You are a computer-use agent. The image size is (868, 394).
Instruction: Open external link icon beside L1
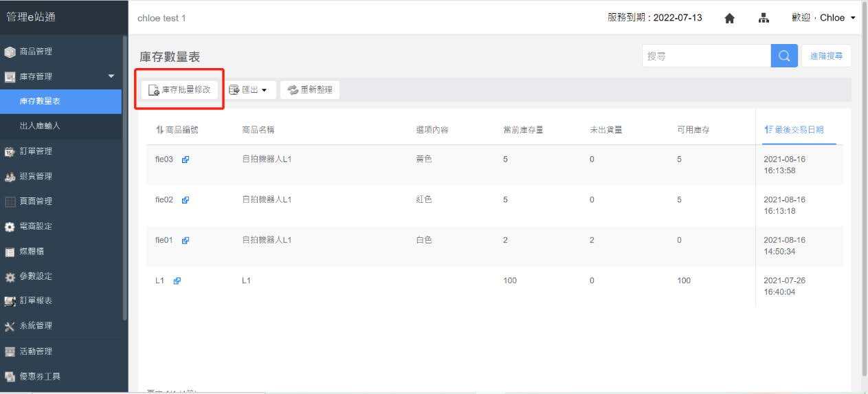(x=177, y=281)
